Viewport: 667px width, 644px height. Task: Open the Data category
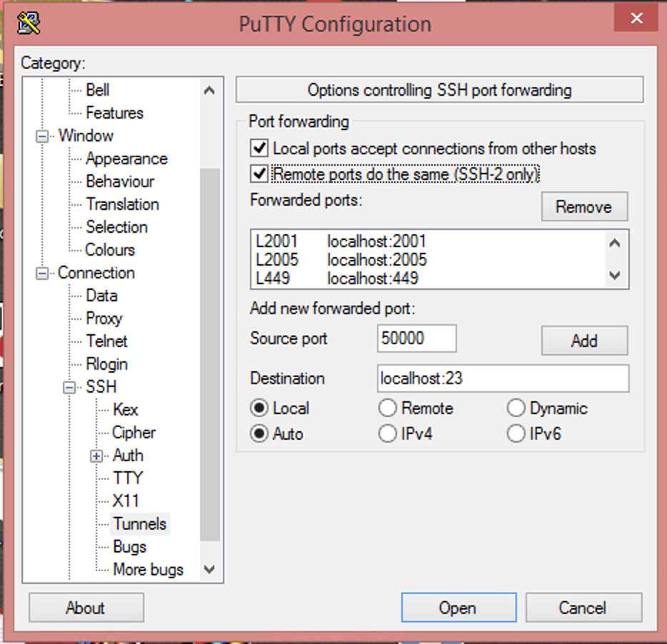tap(101, 296)
